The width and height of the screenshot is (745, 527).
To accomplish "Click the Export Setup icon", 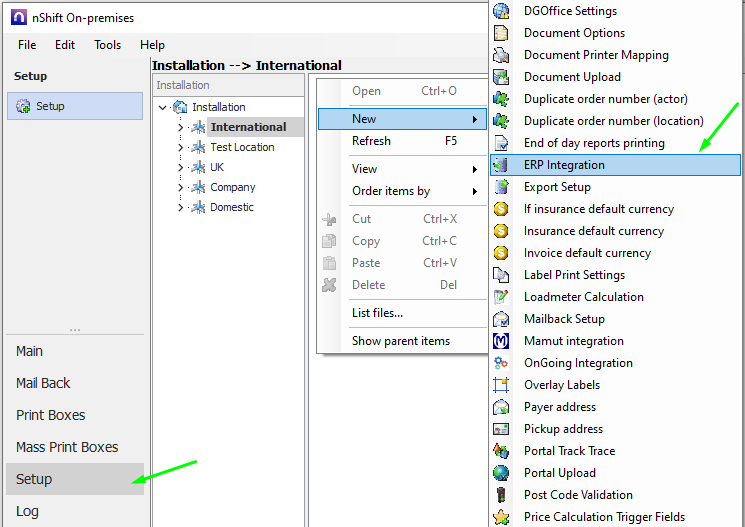I will 501,187.
